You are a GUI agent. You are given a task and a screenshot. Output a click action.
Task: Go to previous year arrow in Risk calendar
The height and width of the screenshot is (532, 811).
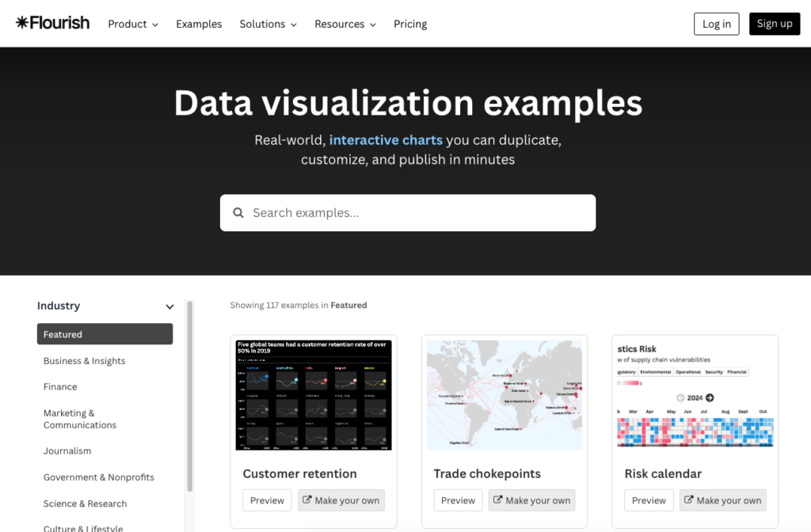pos(680,397)
